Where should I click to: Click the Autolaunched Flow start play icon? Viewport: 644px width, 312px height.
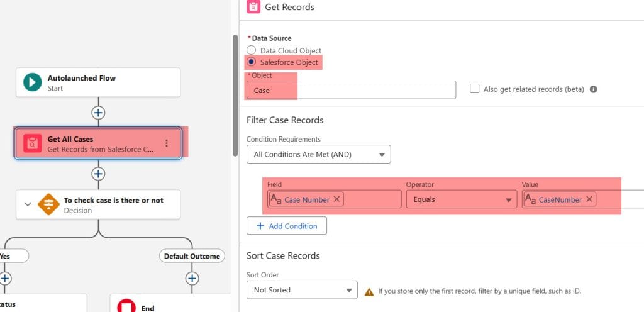click(33, 82)
